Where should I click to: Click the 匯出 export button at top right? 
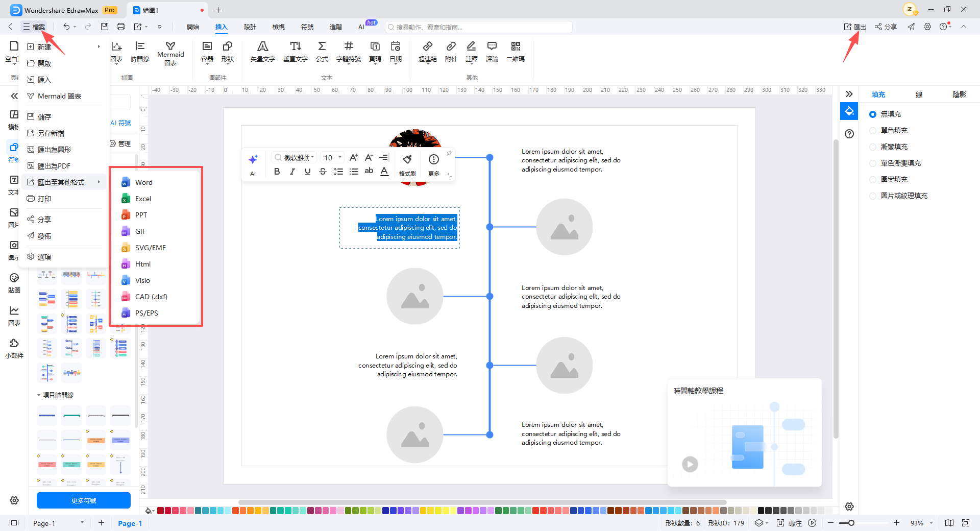[855, 27]
